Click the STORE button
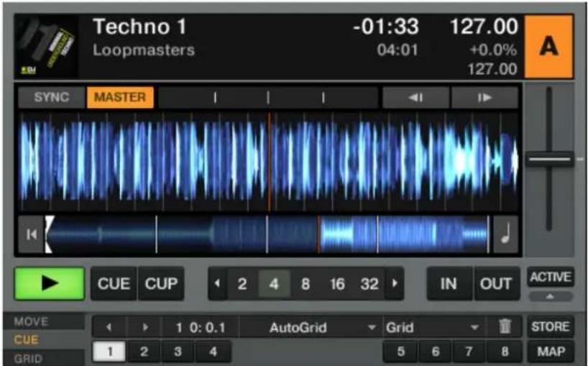588x366 pixels. pyautogui.click(x=551, y=326)
